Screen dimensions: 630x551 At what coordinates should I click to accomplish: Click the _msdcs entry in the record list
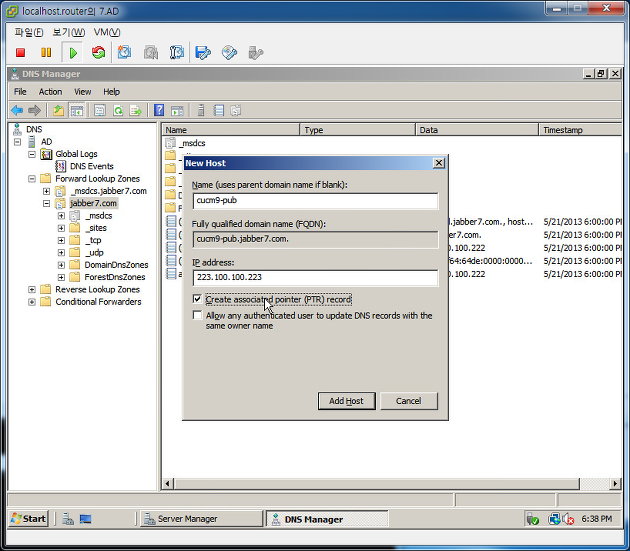(x=192, y=143)
